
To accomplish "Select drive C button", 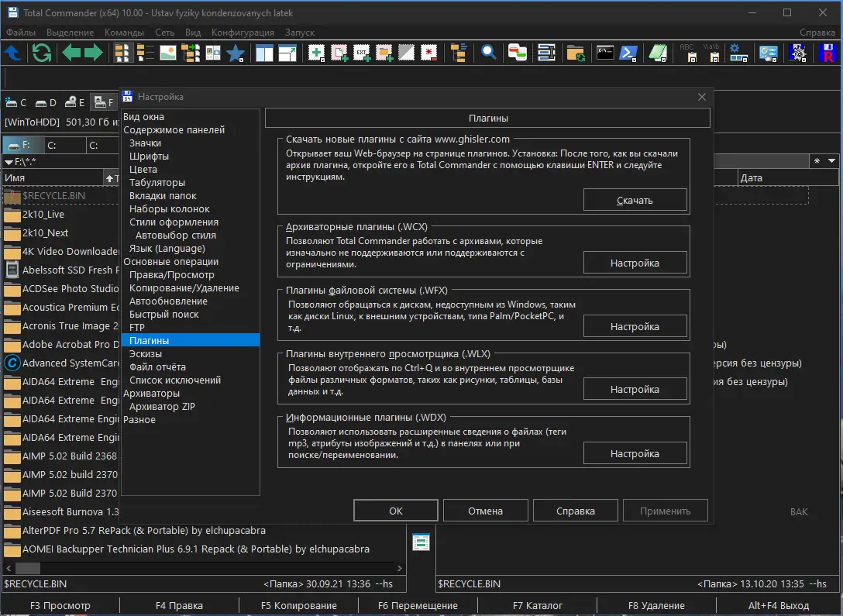I will click(x=16, y=102).
